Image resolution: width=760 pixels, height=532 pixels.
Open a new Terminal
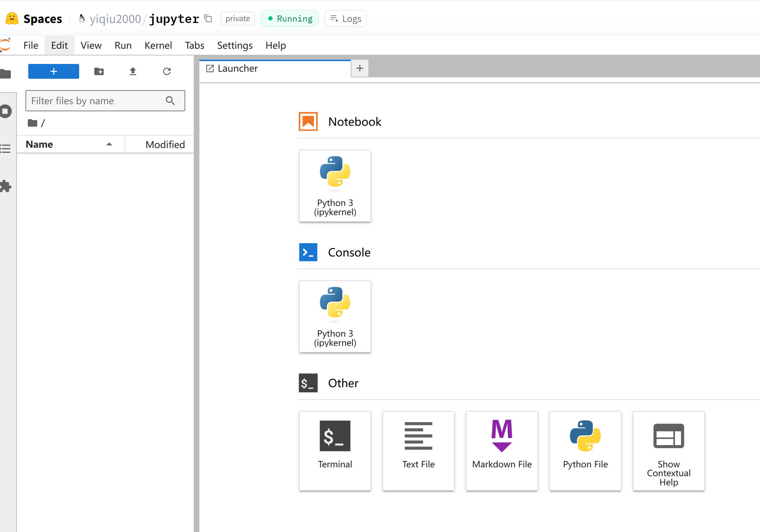(335, 451)
